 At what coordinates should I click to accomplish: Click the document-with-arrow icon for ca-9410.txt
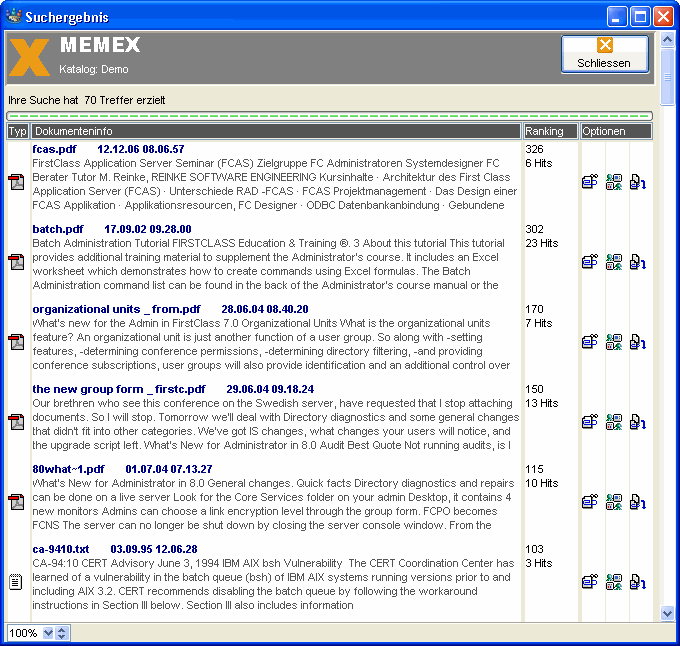click(x=638, y=582)
